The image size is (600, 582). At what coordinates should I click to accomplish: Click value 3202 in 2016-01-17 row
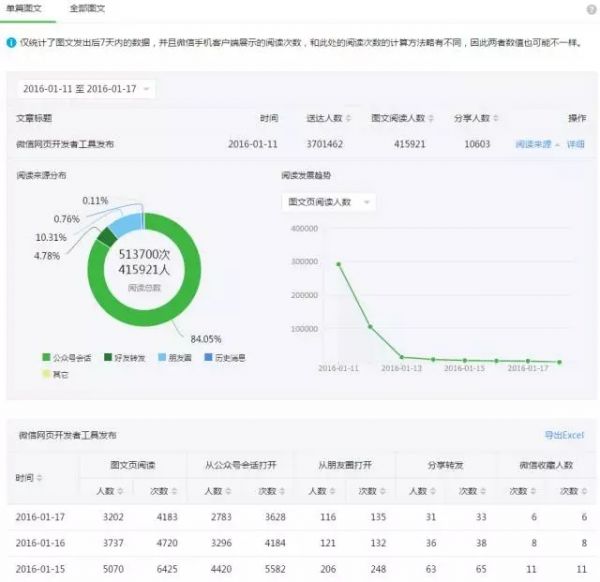pyautogui.click(x=113, y=517)
